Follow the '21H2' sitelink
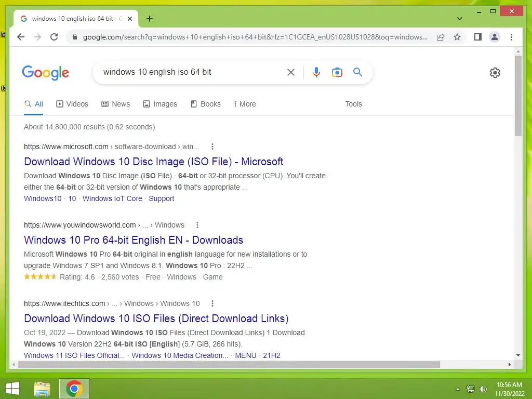Image resolution: width=532 pixels, height=399 pixels. [271, 355]
